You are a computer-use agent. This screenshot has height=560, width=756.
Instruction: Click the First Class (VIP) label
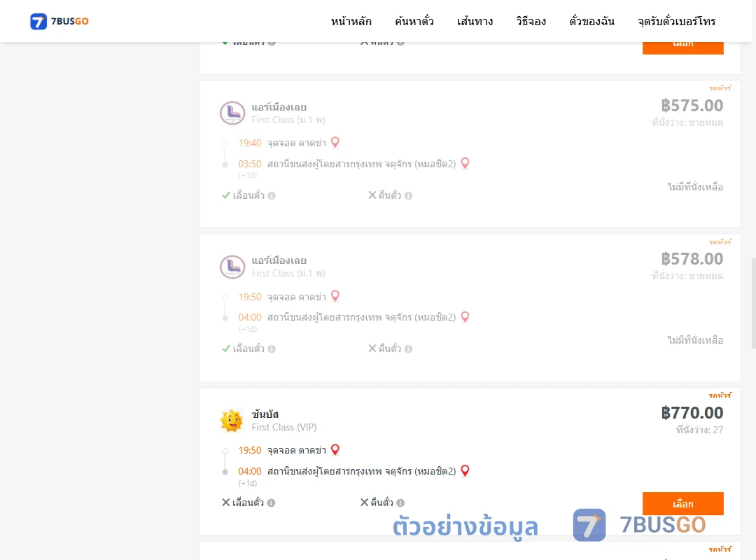(x=284, y=428)
